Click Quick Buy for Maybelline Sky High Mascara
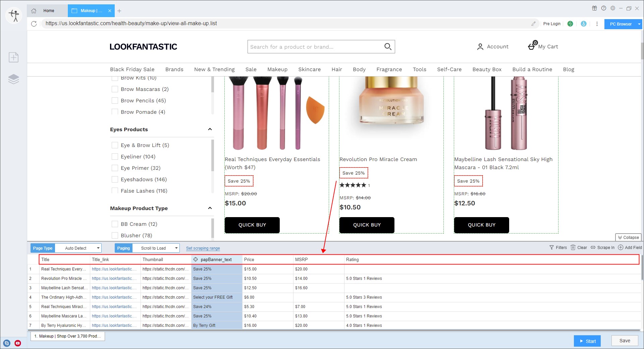The width and height of the screenshot is (644, 349). (x=481, y=225)
